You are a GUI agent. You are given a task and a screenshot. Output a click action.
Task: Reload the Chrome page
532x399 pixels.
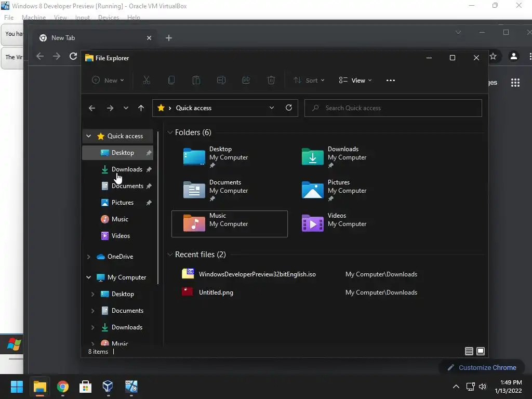point(73,56)
